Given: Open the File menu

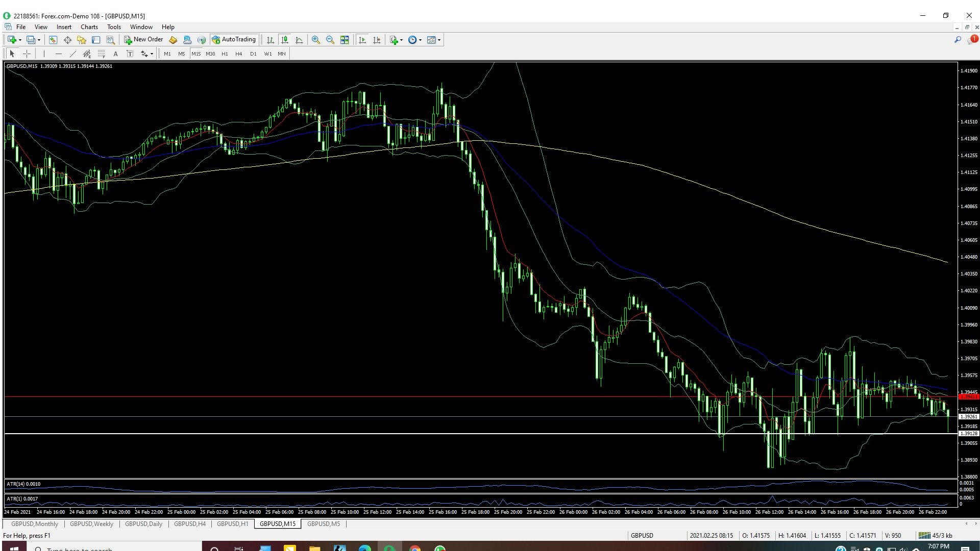Looking at the screenshot, I should [21, 27].
